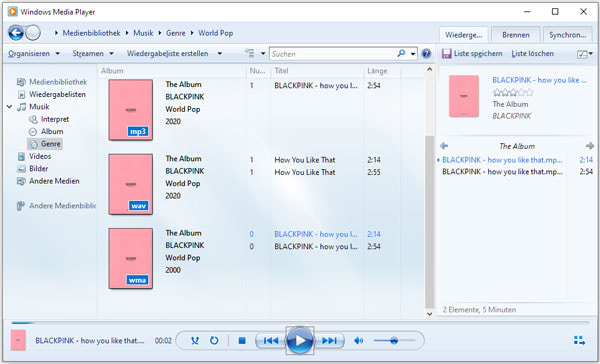
Task: Switch to Now Playing mode icon
Action: pos(579,340)
